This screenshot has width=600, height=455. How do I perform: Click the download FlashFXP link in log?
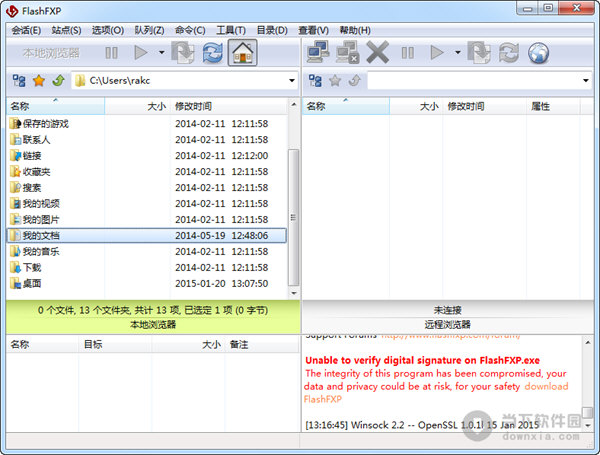coord(546,387)
